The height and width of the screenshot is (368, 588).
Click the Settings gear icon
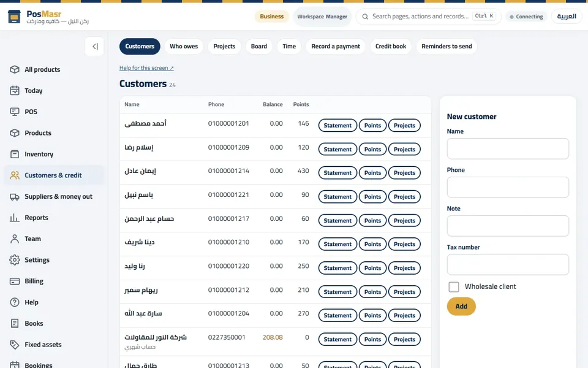(x=15, y=260)
